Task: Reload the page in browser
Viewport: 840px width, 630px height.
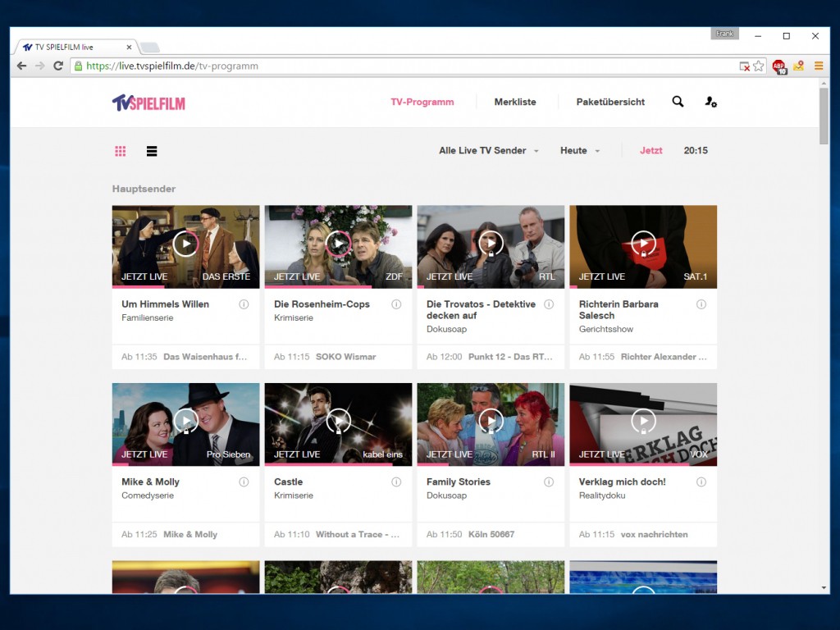Action: click(58, 66)
